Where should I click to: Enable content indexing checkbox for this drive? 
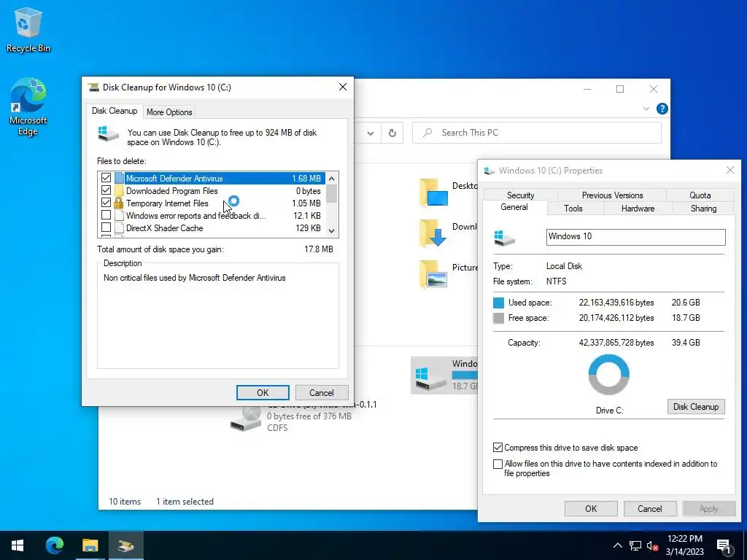[x=498, y=464]
